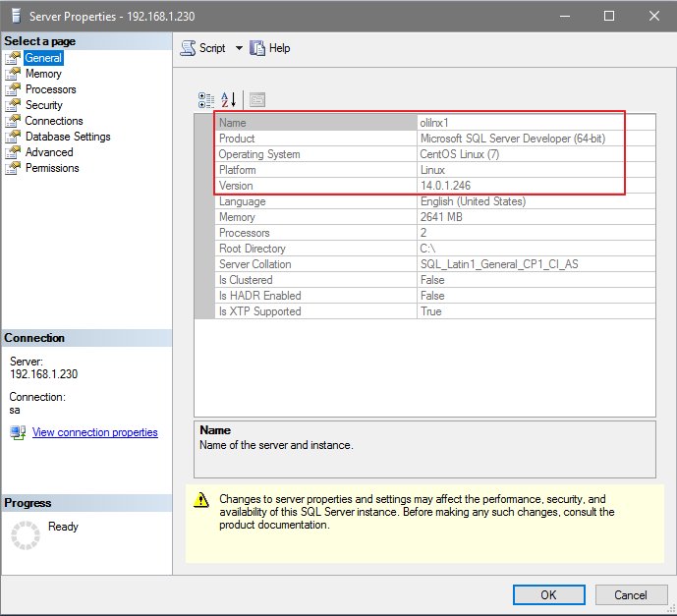The width and height of the screenshot is (677, 616).
Task: Click the 2641 MB memory value
Action: [x=441, y=217]
